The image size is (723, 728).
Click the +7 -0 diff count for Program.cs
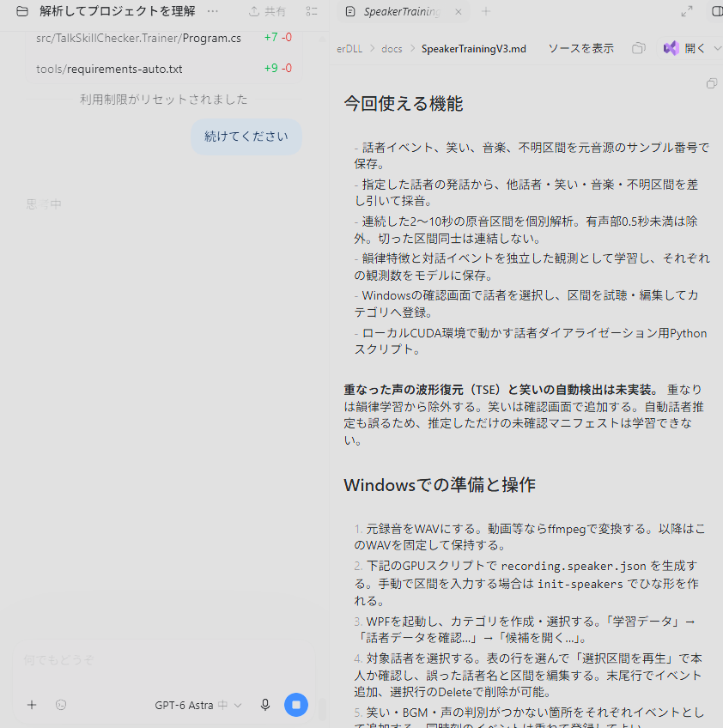click(277, 37)
